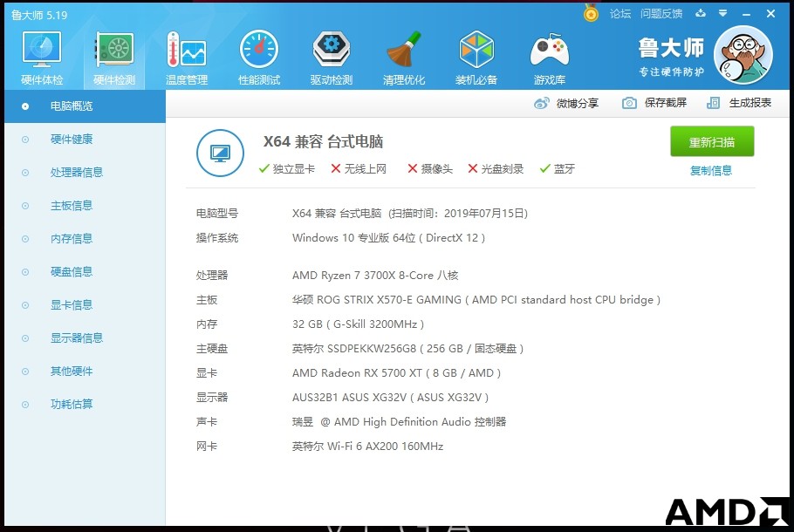The height and width of the screenshot is (532, 794).
Task: Click the 复制信息 copy info link
Action: point(711,171)
